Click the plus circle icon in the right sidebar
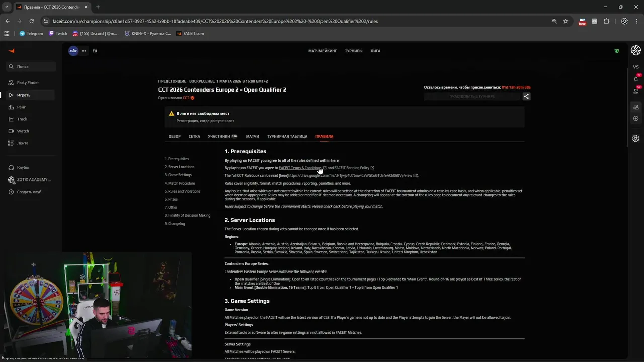This screenshot has width=644, height=362. click(636, 118)
